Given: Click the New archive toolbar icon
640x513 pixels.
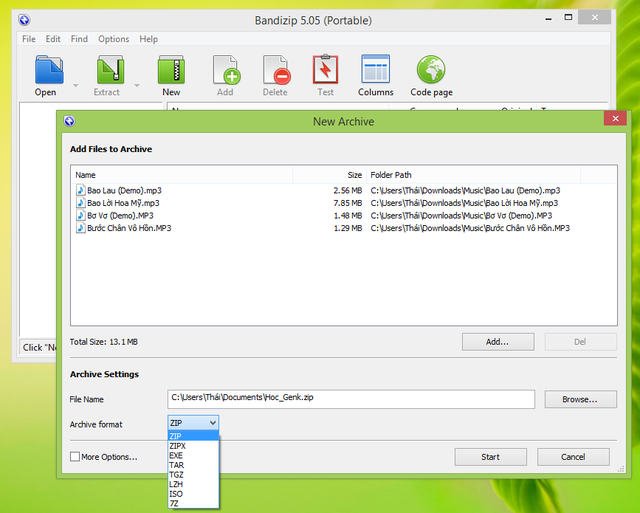Looking at the screenshot, I should [x=170, y=70].
